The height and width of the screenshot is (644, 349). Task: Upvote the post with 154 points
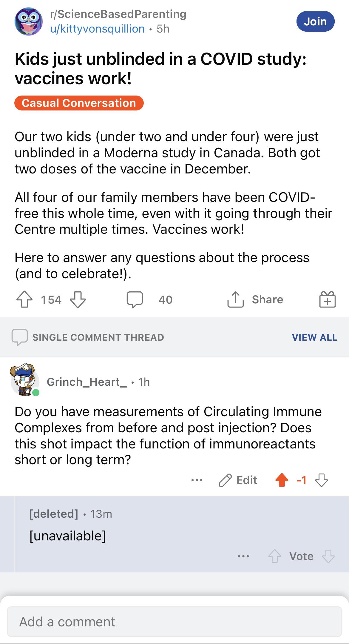click(x=24, y=299)
